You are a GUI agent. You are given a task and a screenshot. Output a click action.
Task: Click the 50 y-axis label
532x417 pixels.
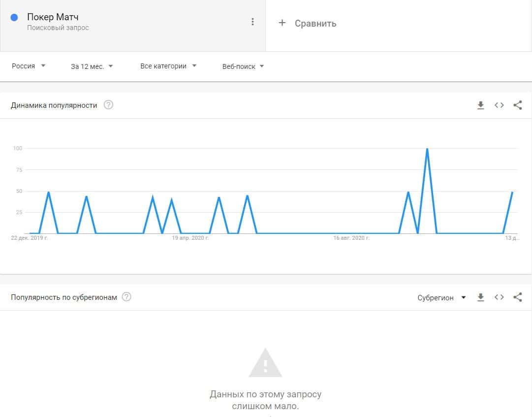(19, 191)
